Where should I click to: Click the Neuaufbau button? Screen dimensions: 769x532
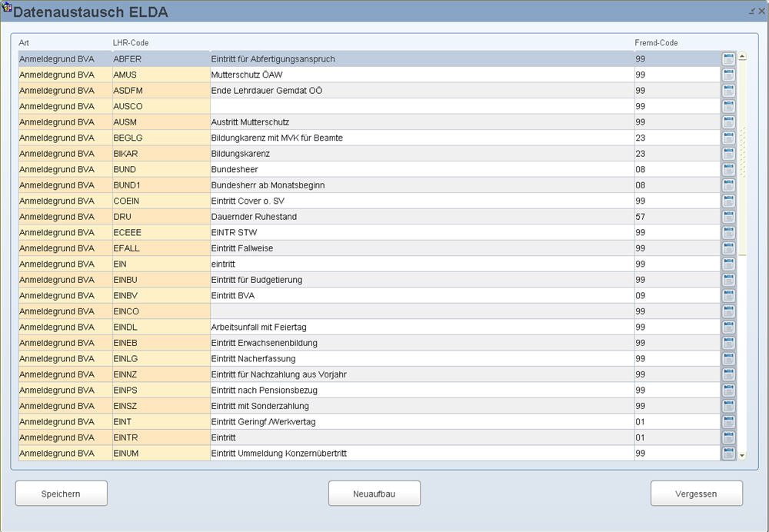click(x=375, y=494)
